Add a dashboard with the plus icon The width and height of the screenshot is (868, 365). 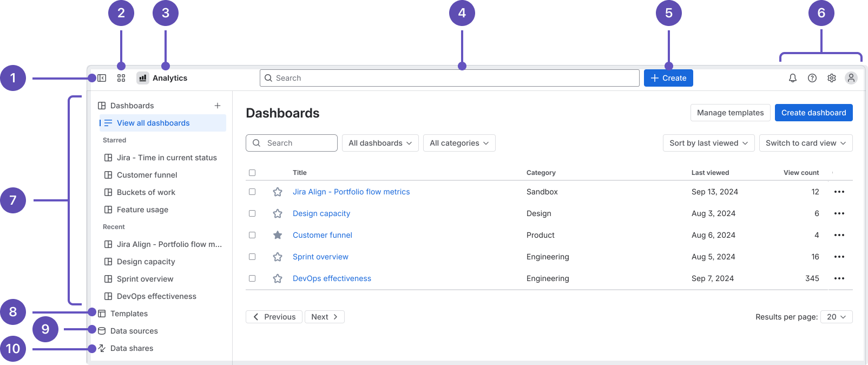[x=218, y=106]
